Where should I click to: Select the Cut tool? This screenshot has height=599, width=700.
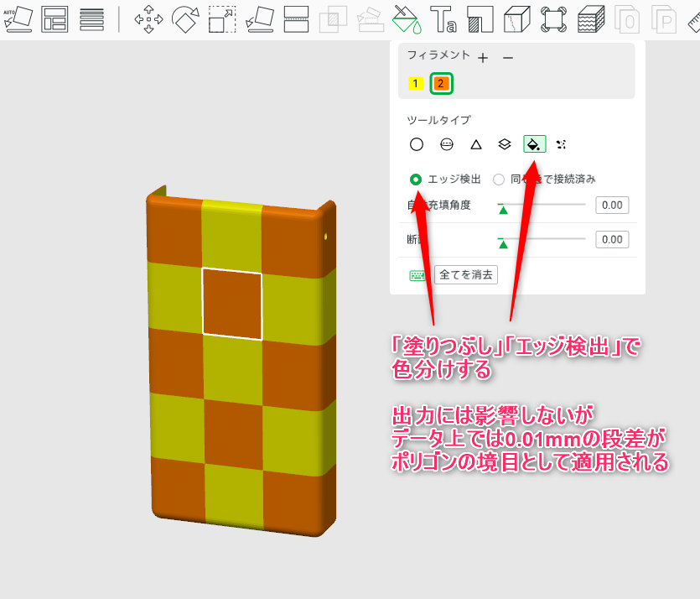[x=296, y=19]
